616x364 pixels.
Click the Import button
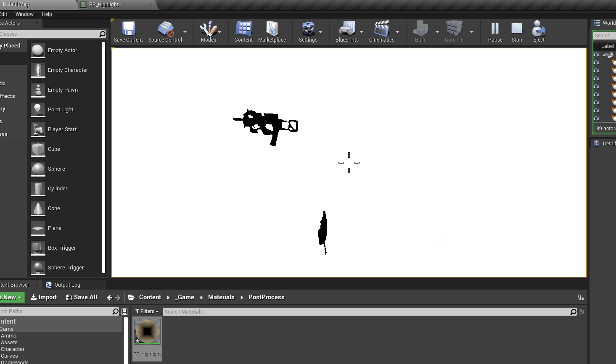point(44,297)
